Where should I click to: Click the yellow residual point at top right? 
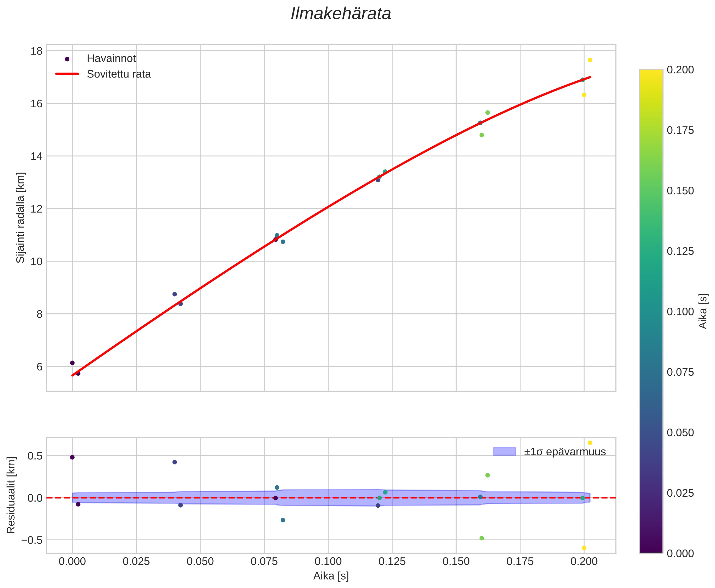click(x=590, y=443)
